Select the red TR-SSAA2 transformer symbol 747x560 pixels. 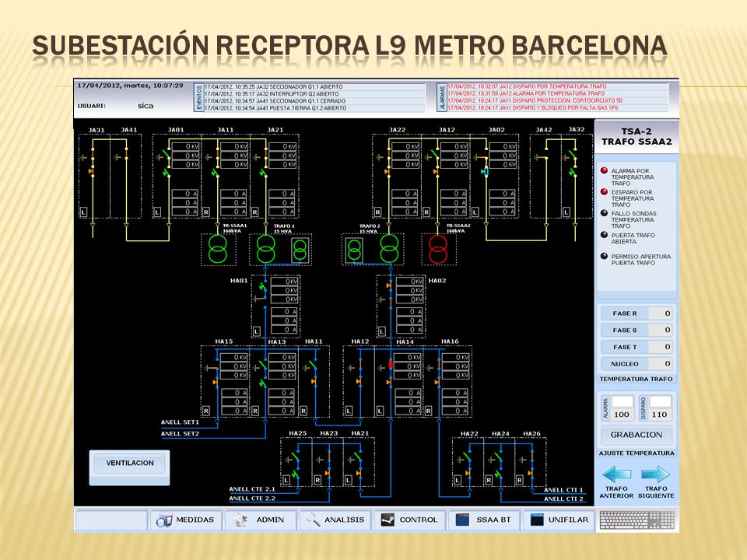click(x=438, y=249)
